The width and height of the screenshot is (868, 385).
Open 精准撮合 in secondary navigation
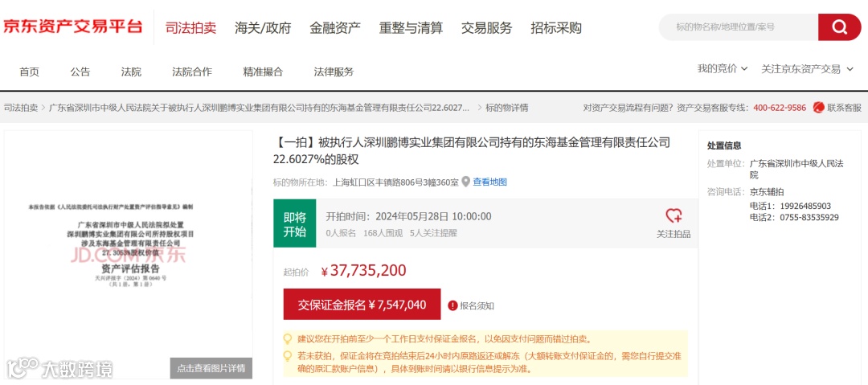(263, 72)
